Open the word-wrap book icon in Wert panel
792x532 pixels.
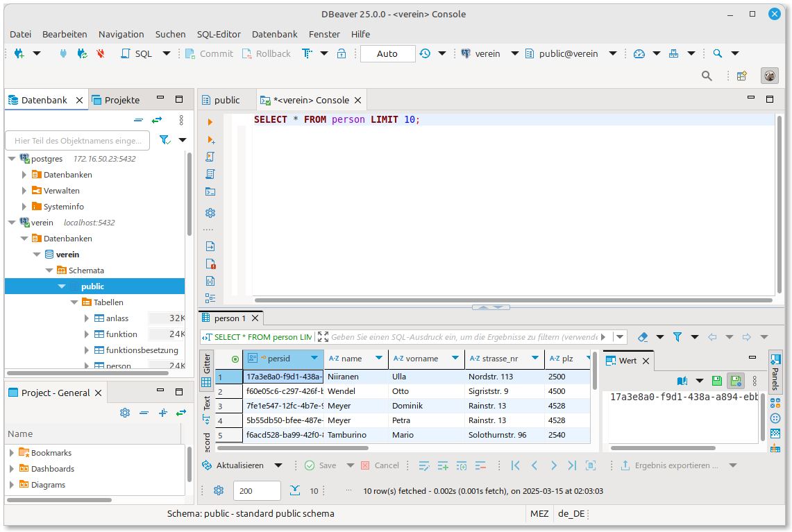[x=682, y=380]
